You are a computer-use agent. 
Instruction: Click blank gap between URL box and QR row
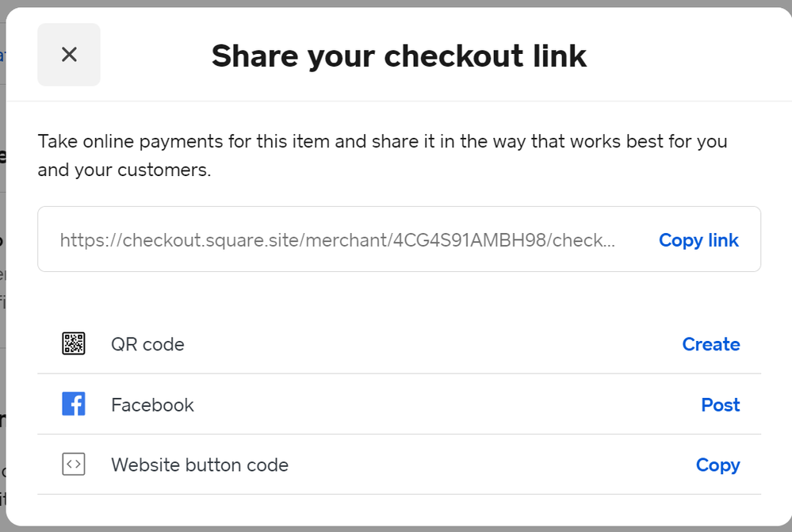[x=396, y=293]
